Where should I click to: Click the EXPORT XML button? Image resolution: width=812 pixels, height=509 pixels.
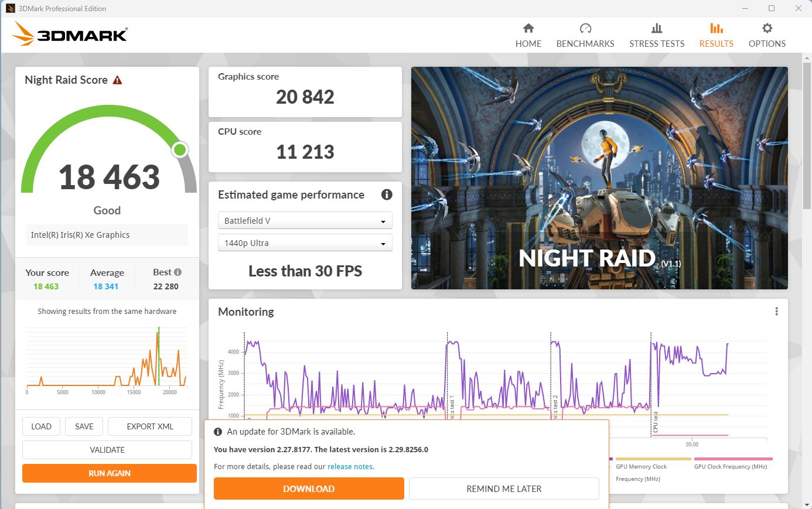(x=150, y=426)
